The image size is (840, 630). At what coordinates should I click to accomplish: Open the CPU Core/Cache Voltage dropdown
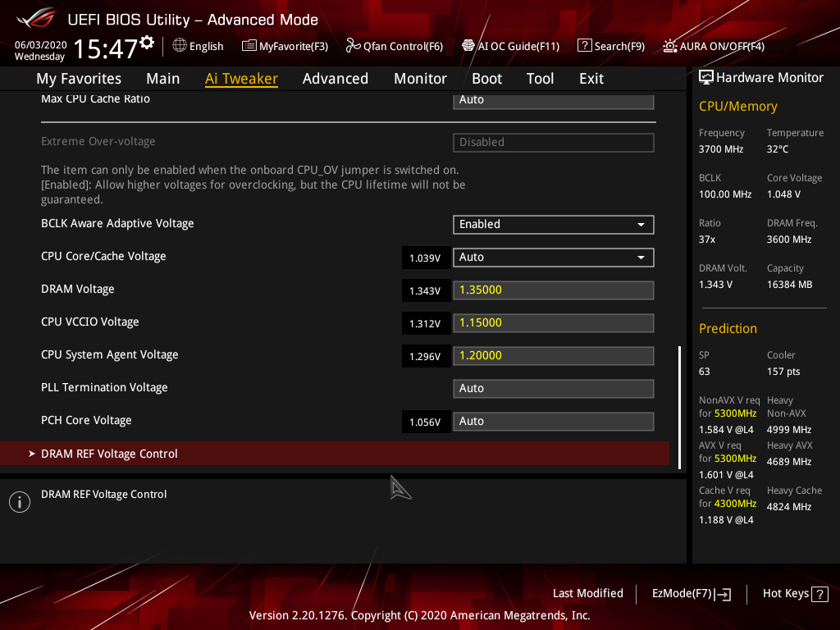click(x=553, y=257)
